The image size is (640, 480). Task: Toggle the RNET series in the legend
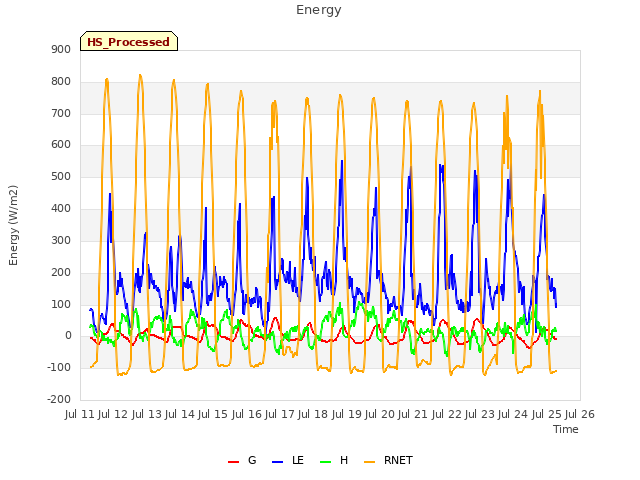click(388, 460)
